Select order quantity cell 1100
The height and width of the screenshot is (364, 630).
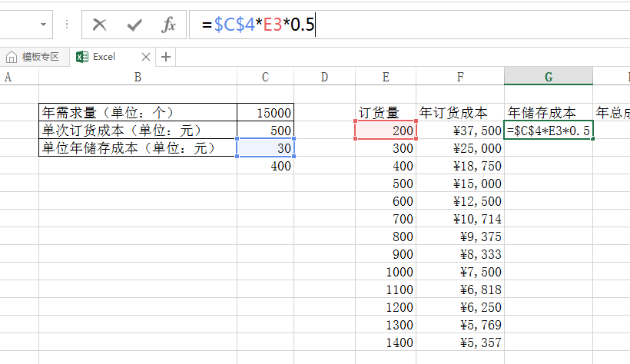point(386,290)
